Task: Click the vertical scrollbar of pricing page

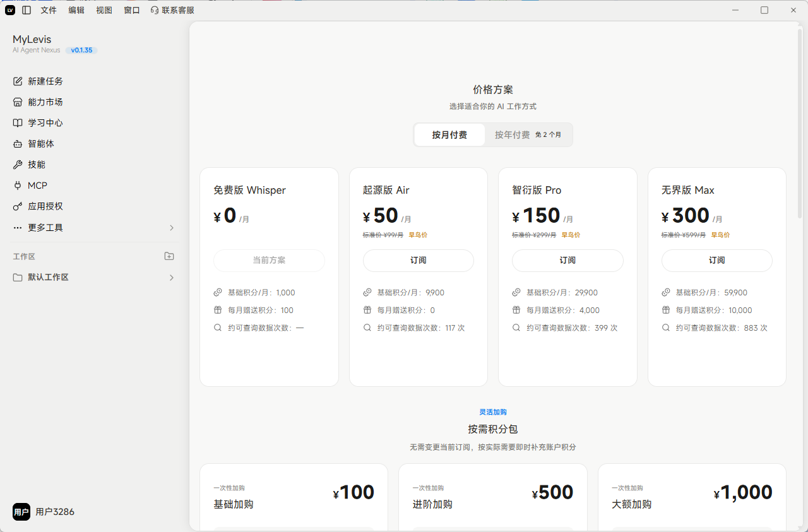Action: coord(800,123)
